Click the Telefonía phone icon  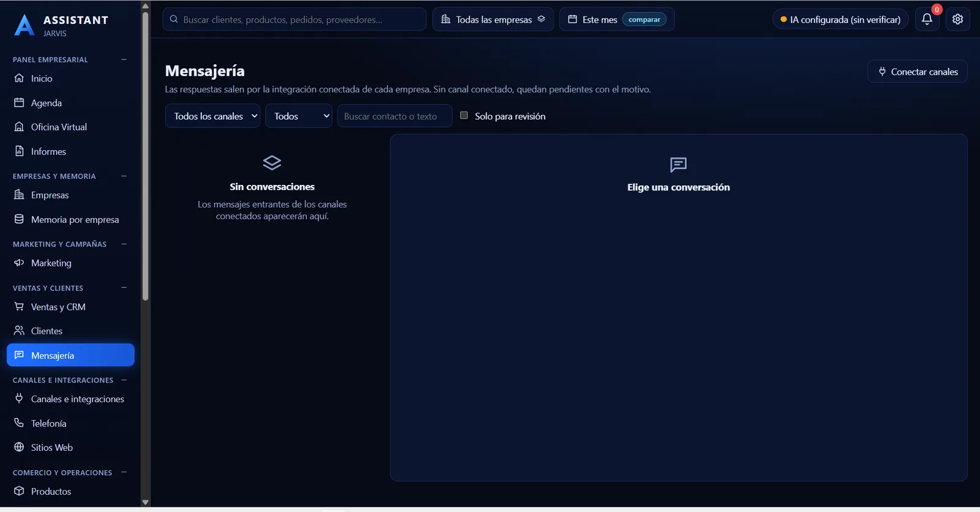19,423
